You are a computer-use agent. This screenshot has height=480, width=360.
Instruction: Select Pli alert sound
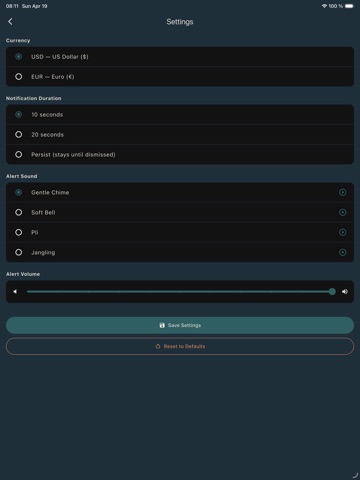pyautogui.click(x=180, y=232)
